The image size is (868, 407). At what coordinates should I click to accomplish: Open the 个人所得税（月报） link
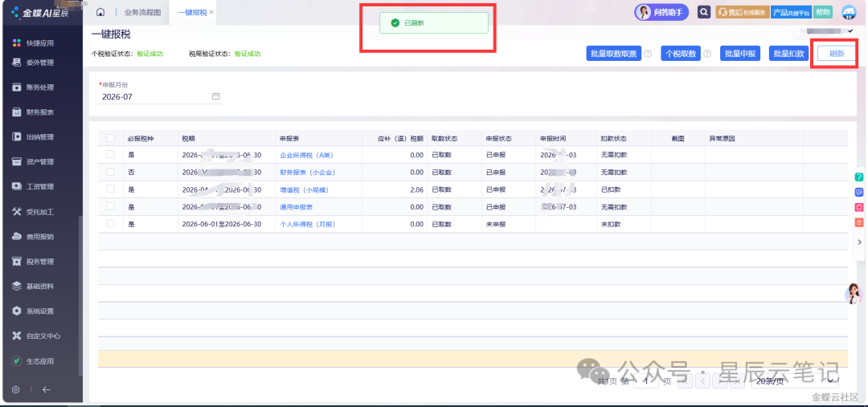(x=308, y=224)
